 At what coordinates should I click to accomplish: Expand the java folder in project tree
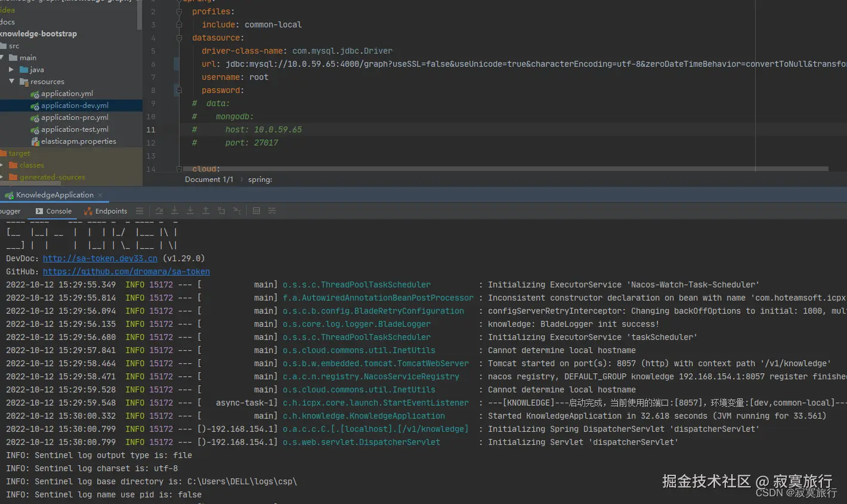point(11,69)
